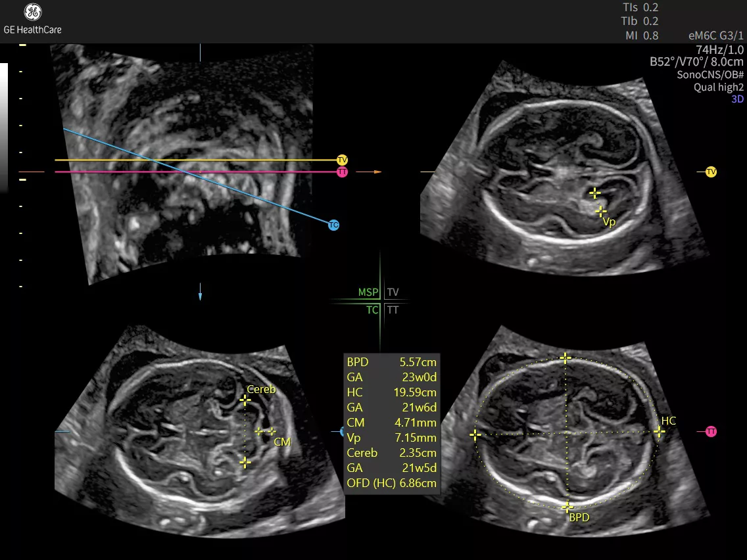Click the GE HealthCare logo
Screen dimensions: 747x560
pos(32,19)
